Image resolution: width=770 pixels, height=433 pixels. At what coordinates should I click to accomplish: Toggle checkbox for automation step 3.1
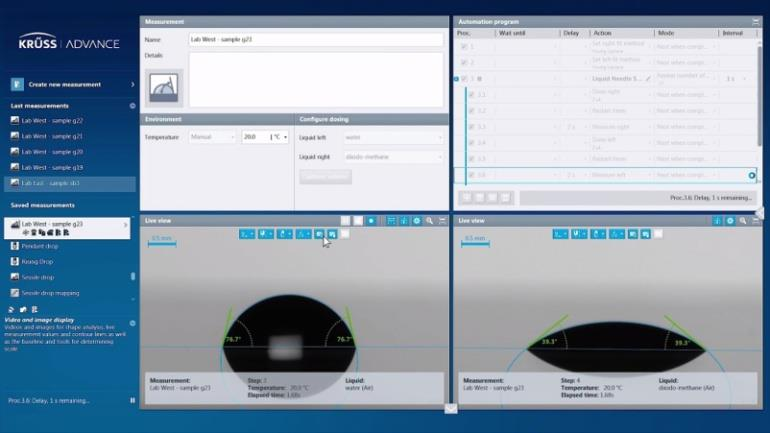click(x=471, y=94)
